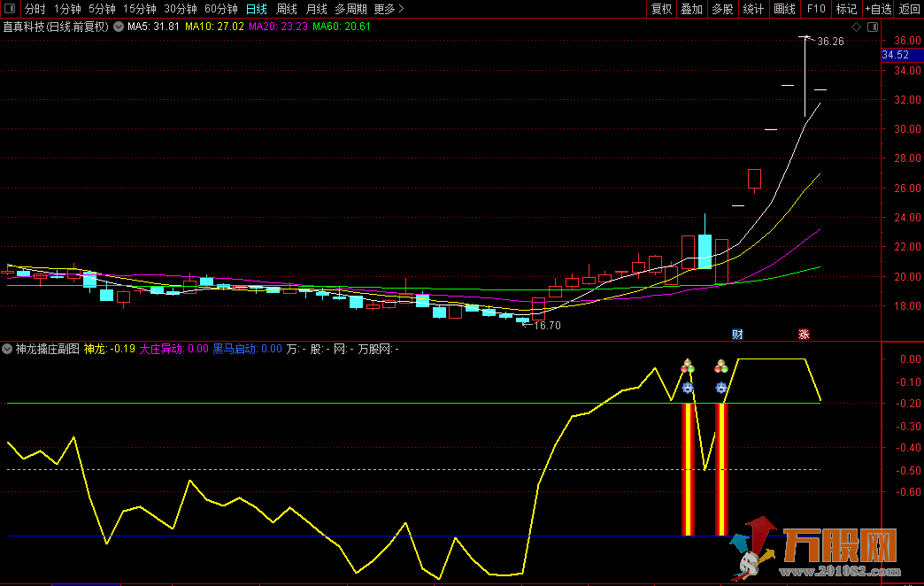Screen dimensions: 924x586
Task: Click the 返回 back button
Action: click(909, 9)
